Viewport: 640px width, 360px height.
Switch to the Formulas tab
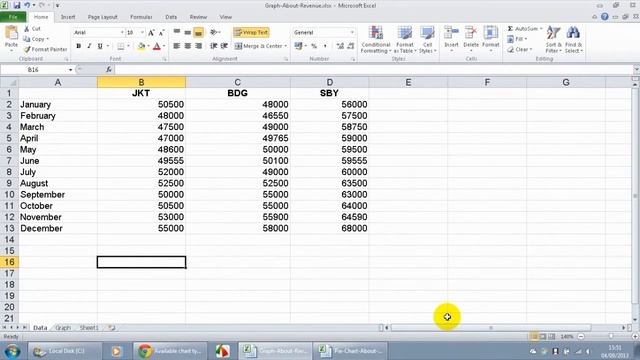pos(141,17)
